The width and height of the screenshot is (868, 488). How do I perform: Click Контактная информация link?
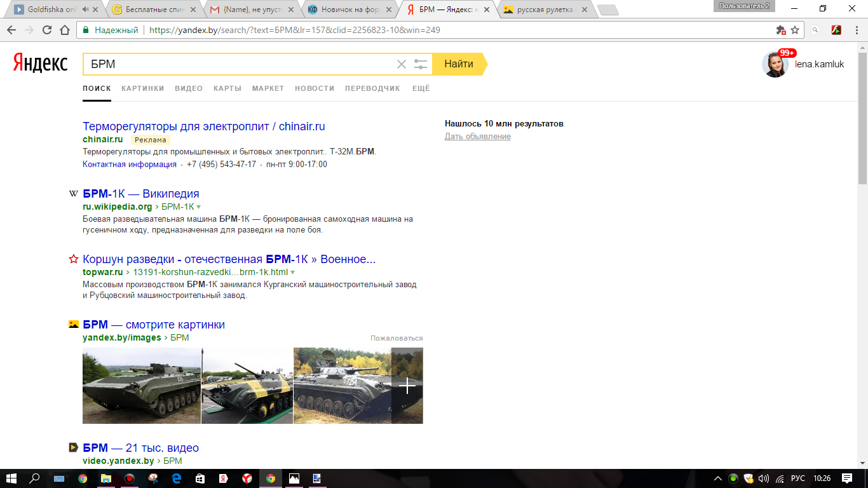click(130, 164)
